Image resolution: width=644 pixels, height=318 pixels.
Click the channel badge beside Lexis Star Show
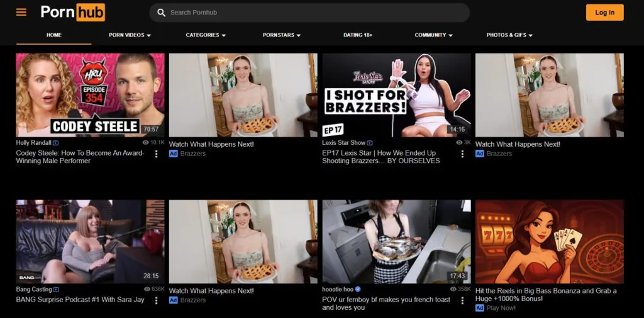point(370,143)
